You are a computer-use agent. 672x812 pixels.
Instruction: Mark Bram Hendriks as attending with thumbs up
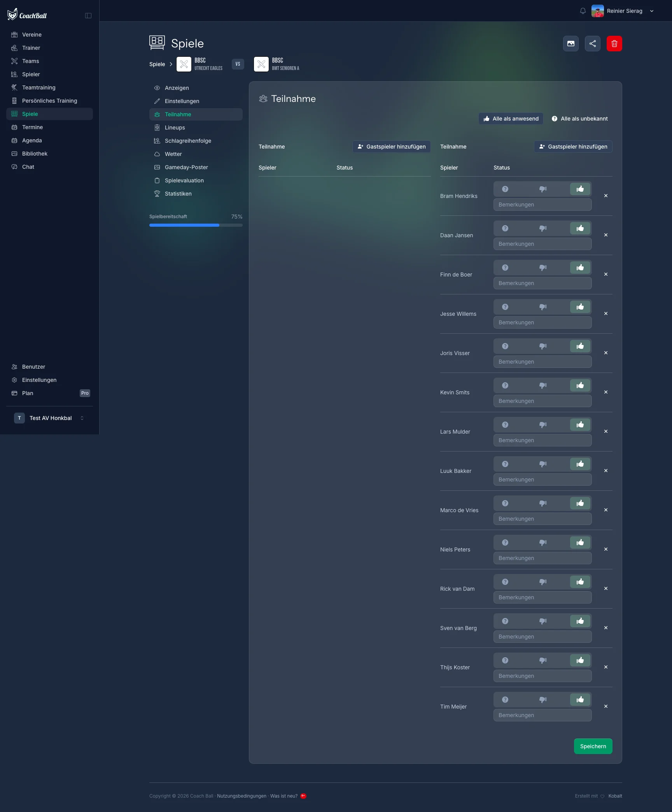(580, 189)
